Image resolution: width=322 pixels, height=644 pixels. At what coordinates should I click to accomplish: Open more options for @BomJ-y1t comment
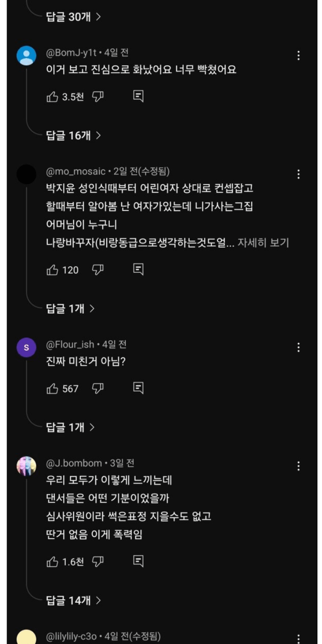[298, 56]
